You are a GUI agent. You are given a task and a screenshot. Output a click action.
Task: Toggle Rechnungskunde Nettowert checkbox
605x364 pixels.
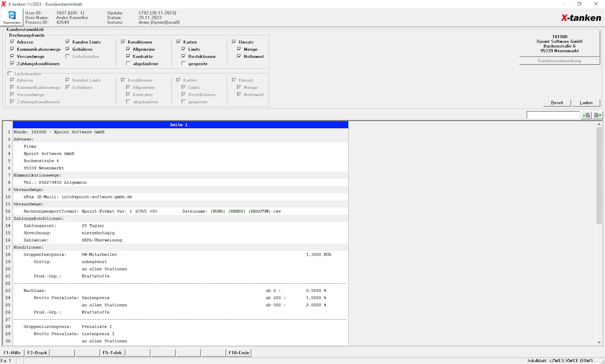pos(240,57)
